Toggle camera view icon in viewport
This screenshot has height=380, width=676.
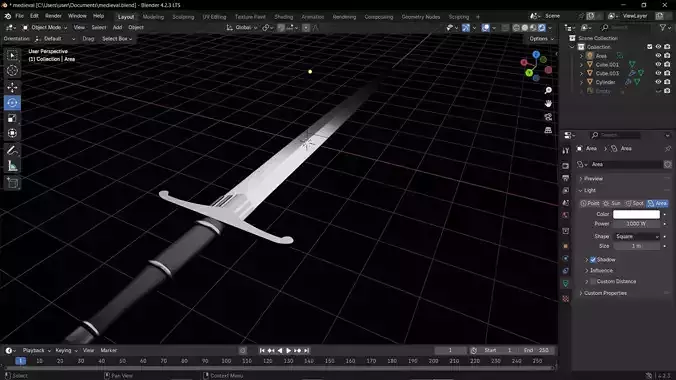tap(548, 117)
